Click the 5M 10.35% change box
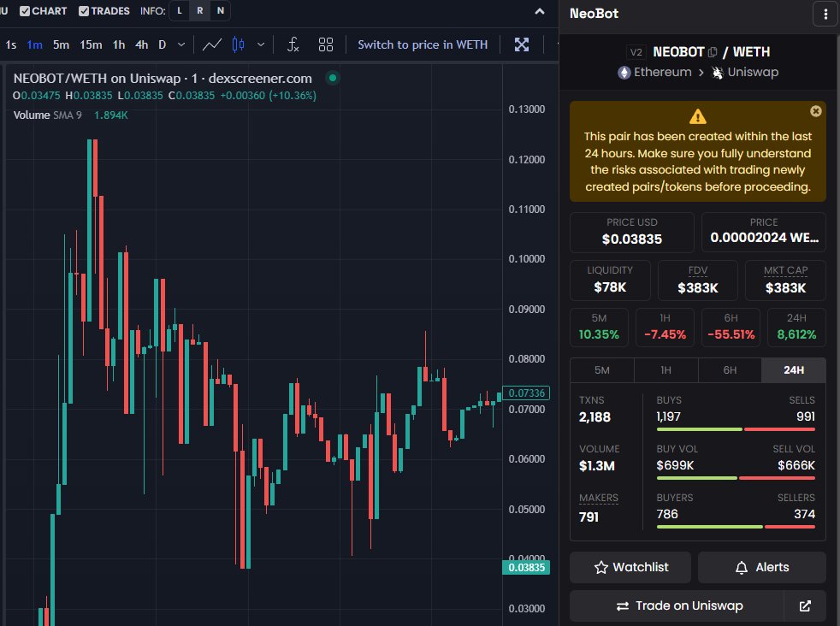This screenshot has width=840, height=626. [x=599, y=328]
